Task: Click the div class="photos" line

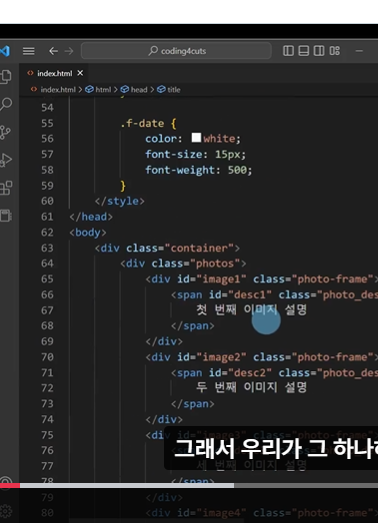Action: [x=183, y=263]
